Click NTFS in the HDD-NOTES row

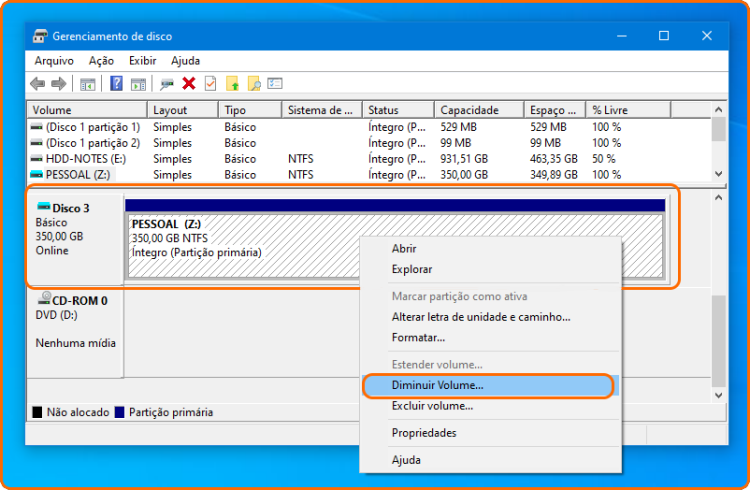tap(300, 158)
